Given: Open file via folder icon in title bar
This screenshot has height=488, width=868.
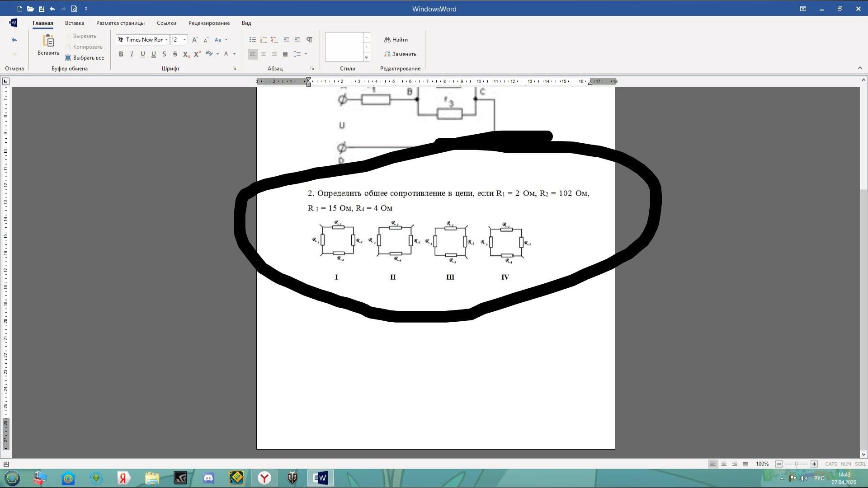Looking at the screenshot, I should [x=30, y=9].
